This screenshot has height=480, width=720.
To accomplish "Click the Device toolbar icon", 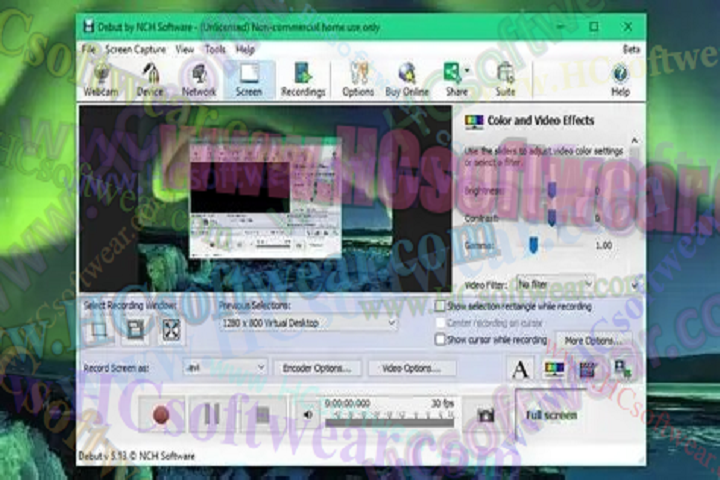I will [x=150, y=79].
